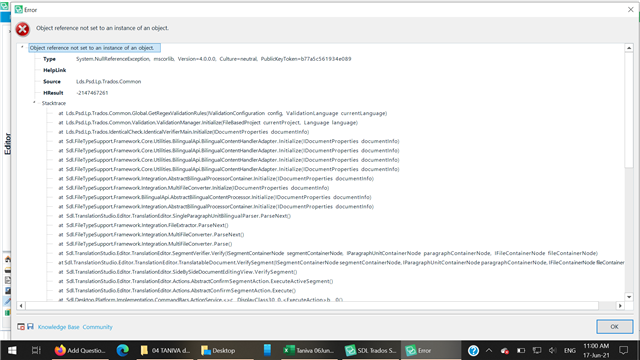Open the Knowledge Base link
The height and width of the screenshot is (360, 640).
58,327
